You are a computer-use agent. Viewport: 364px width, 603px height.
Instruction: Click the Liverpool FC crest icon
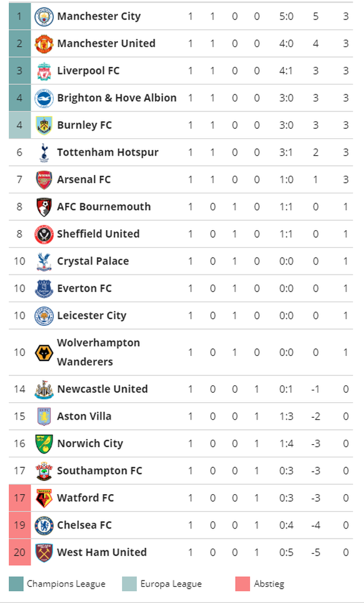pos(44,71)
